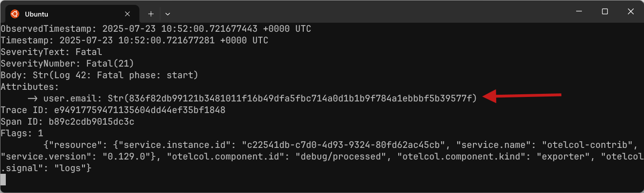Click the red arrow annotation
The image size is (644, 193).
522,96
